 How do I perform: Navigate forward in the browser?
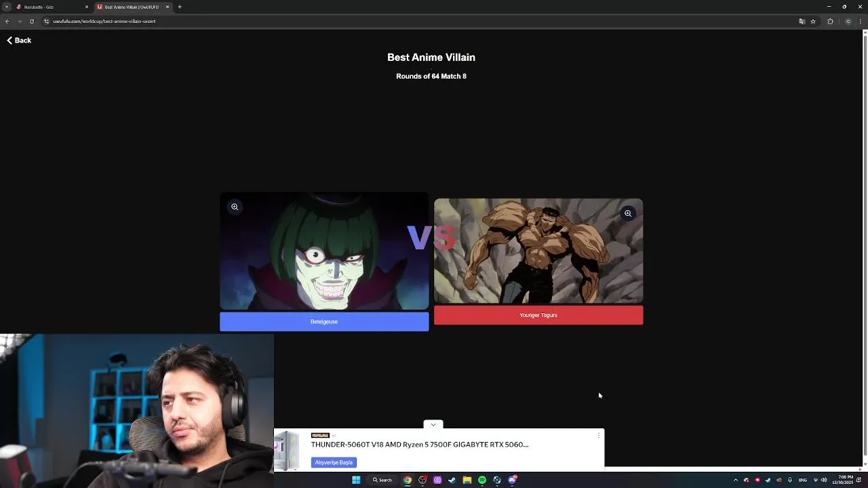tap(19, 21)
